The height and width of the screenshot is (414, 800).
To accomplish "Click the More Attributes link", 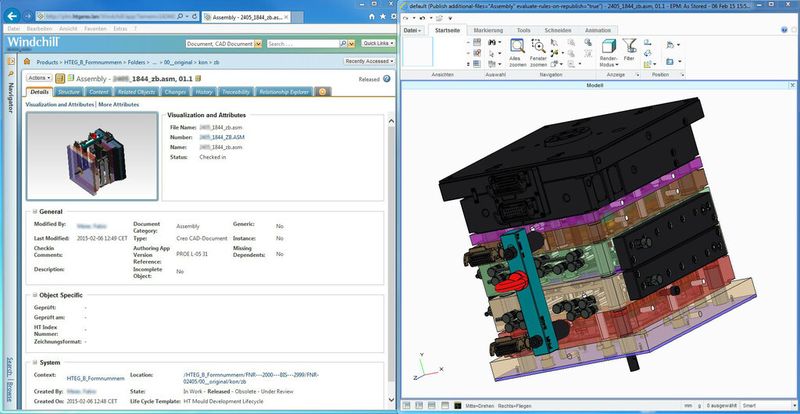I will tap(118, 104).
